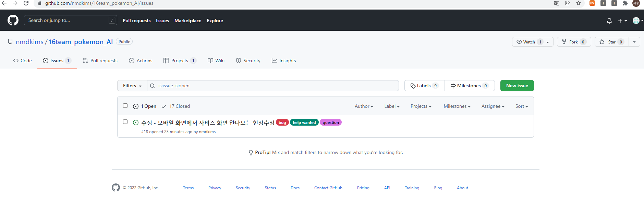Select all issues checkbox in list header
This screenshot has width=644, height=205.
[125, 106]
